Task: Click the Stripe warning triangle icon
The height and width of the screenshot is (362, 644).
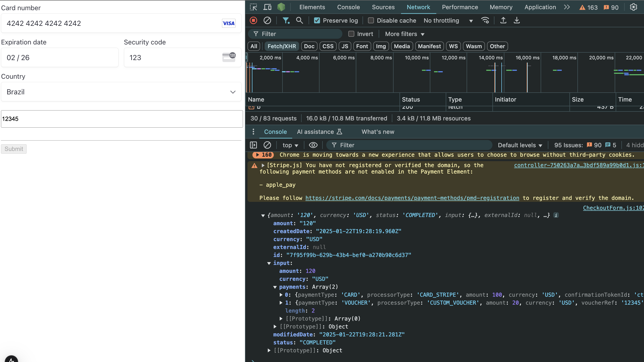Action: point(254,165)
